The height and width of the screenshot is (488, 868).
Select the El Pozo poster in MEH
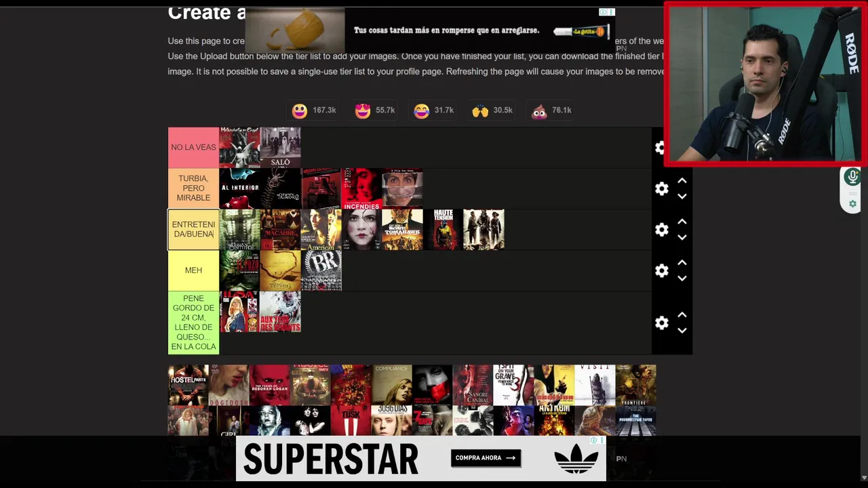point(239,270)
